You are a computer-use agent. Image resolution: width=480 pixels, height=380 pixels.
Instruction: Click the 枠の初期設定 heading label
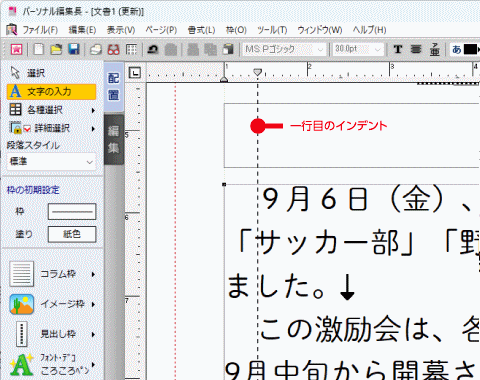coord(33,190)
